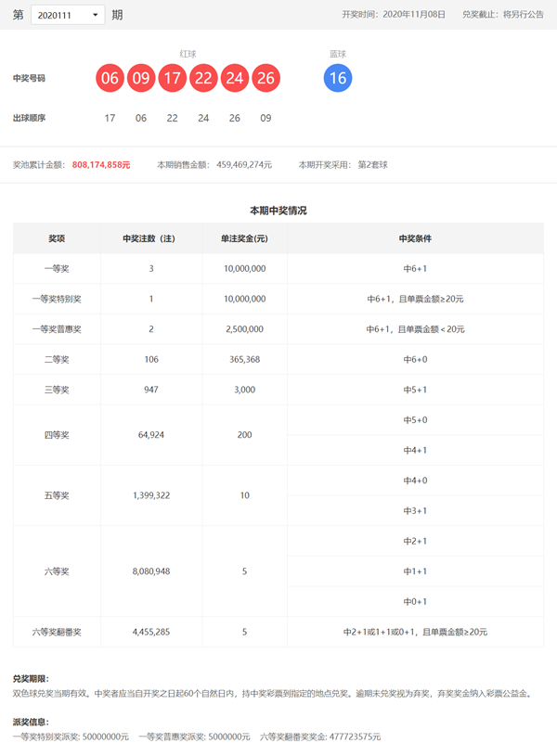
Task: Select the 一等奖特别奖 row label
Action: (57, 299)
